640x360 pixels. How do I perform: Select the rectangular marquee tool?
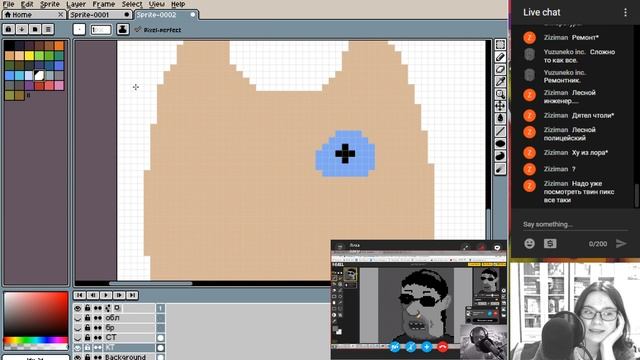[x=500, y=44]
